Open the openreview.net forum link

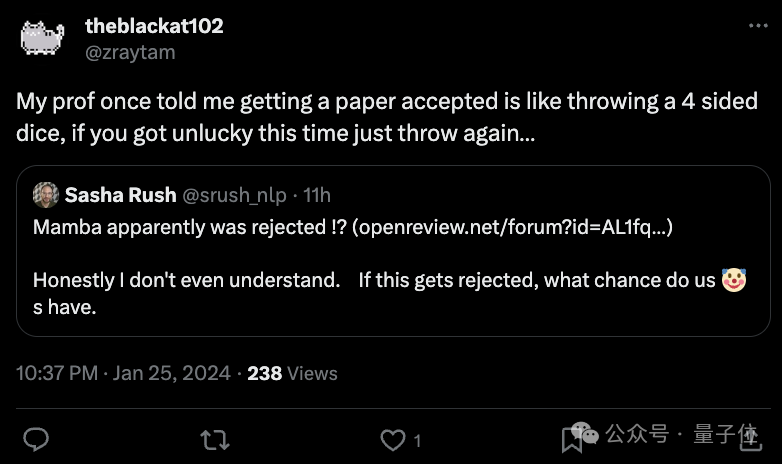[514, 227]
